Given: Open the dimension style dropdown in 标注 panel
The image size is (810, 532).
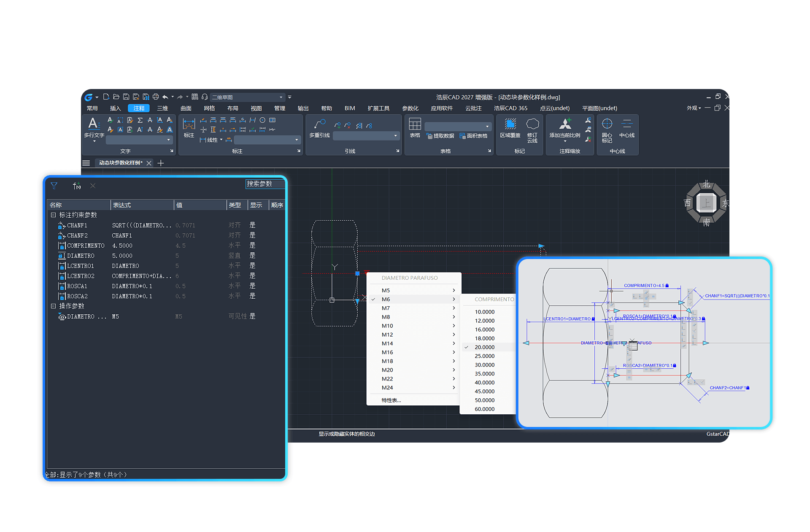Looking at the screenshot, I should 267,140.
